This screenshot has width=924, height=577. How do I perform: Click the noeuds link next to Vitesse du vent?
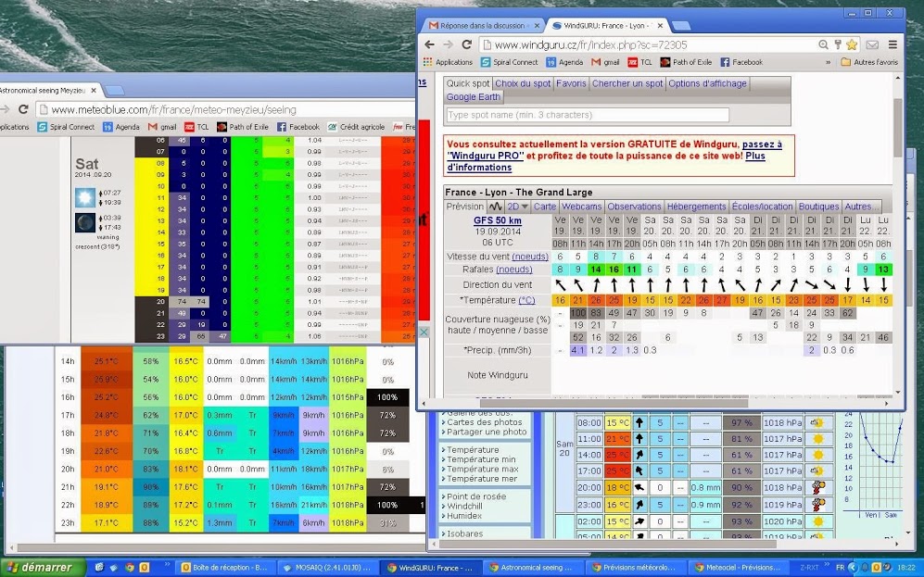point(530,257)
